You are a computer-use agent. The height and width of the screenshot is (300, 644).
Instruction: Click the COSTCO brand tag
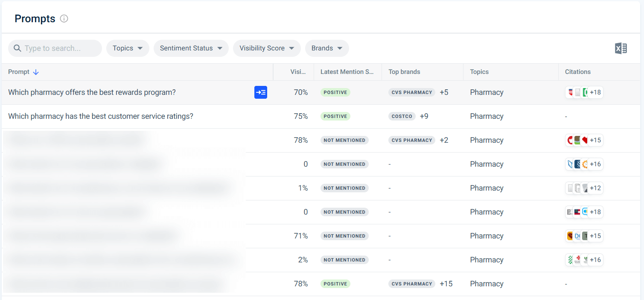[x=402, y=116]
